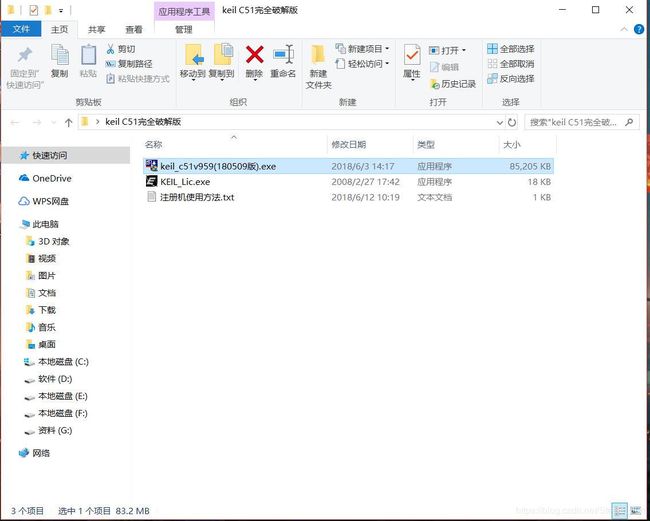Screen dimensions: 650x521
Task: Open New item (新建项目) dropdown
Action: (x=363, y=49)
